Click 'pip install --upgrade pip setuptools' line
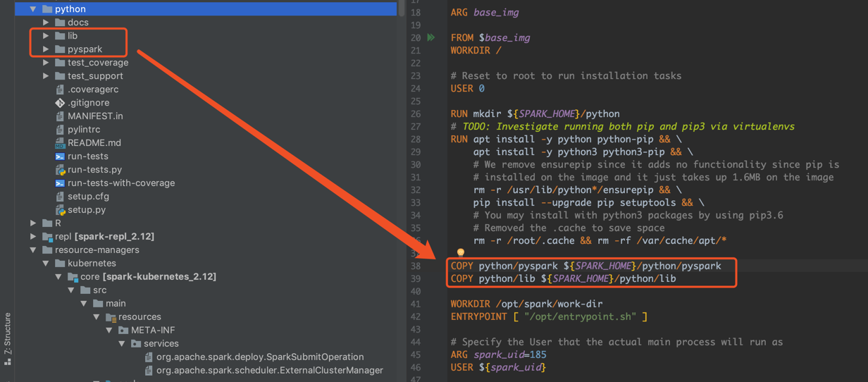This screenshot has width=868, height=382. pos(589,202)
